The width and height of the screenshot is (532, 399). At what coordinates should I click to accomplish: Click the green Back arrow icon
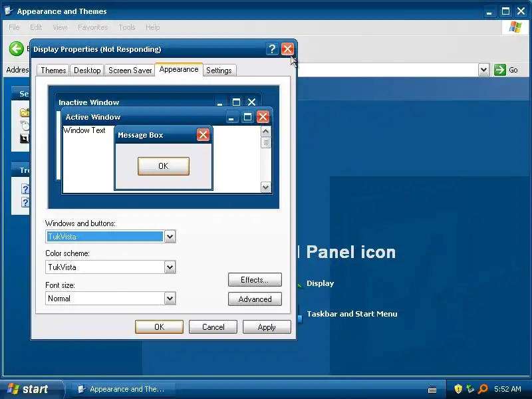coord(16,49)
